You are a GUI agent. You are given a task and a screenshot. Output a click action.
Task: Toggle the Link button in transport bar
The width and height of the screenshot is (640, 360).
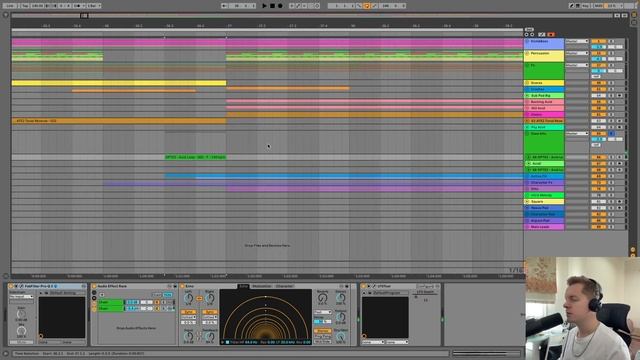10,6
